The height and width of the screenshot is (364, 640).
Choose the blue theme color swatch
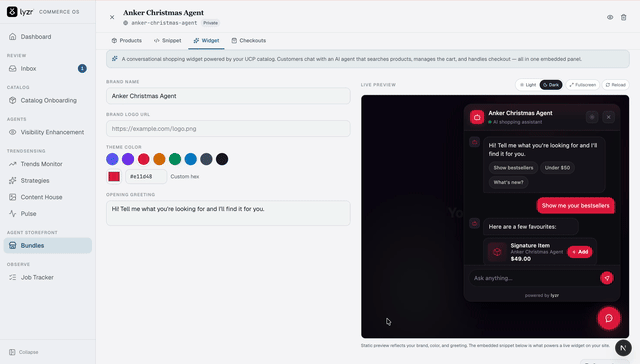pyautogui.click(x=191, y=159)
